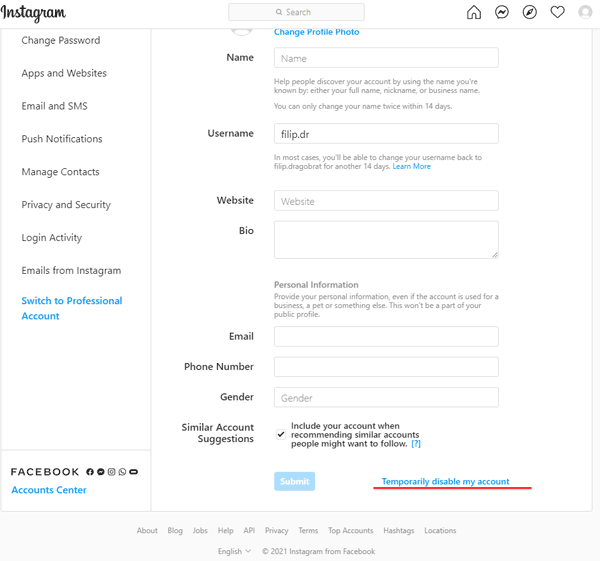Open the Explore compass icon

[530, 12]
